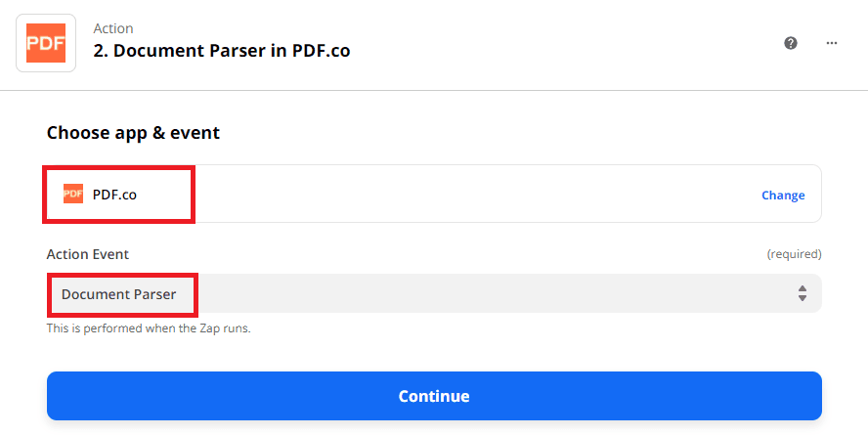868x436 pixels.
Task: Click the small PDF.co icon in app field
Action: pos(73,194)
